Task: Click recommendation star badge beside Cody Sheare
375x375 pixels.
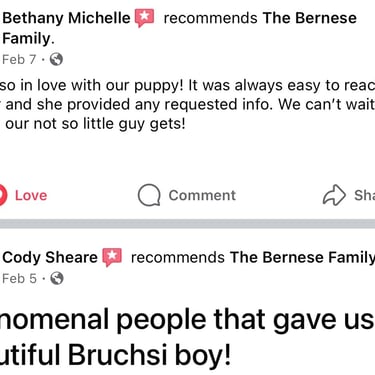Action: click(x=112, y=257)
